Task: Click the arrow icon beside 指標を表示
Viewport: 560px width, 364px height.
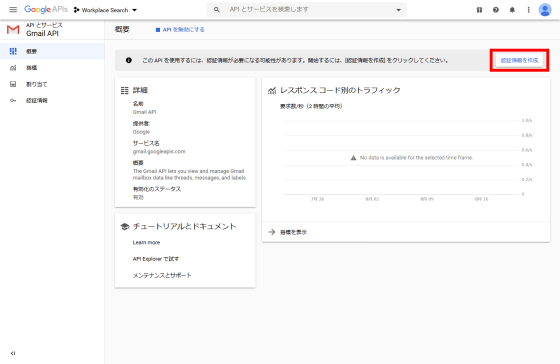Action: pyautogui.click(x=272, y=232)
